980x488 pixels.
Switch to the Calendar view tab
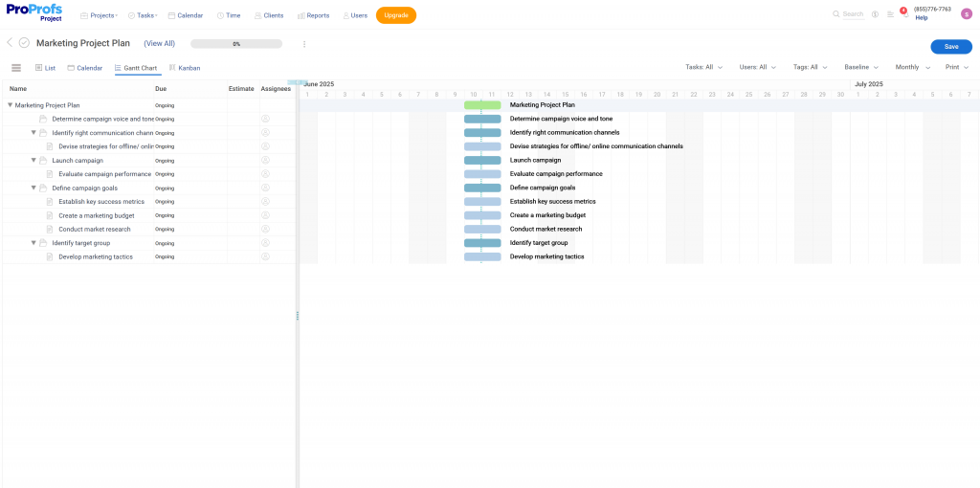tap(85, 68)
